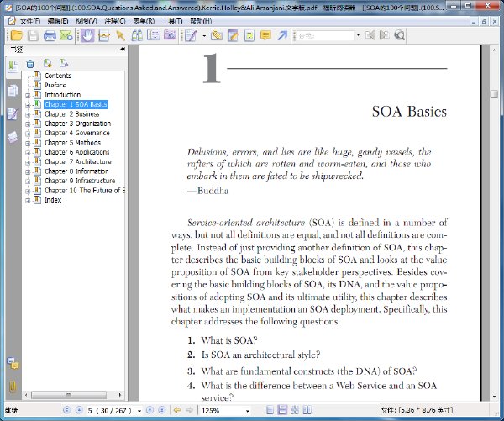Open the 视图(V) menu
This screenshot has width=504, height=421.
click(87, 21)
